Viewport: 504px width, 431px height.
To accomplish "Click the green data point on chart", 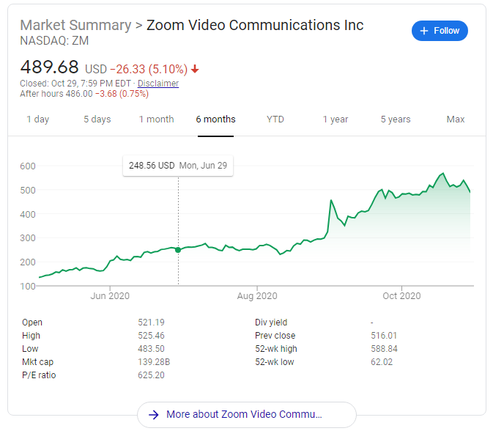I will point(178,250).
